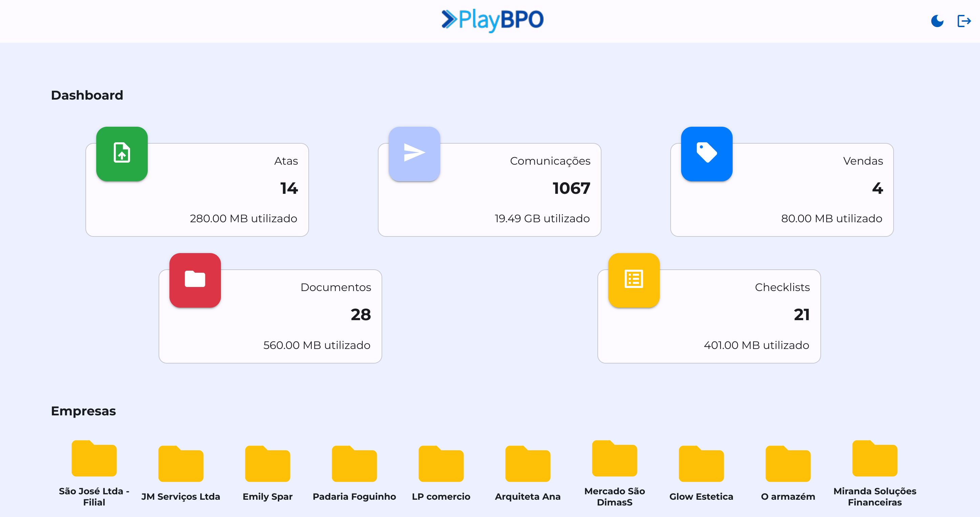Click the Vendas count 4
Viewport: 980px width, 517px height.
877,188
